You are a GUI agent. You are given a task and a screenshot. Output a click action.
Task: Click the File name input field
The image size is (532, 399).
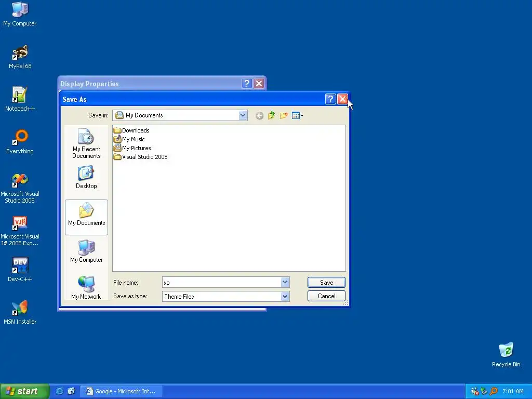222,282
